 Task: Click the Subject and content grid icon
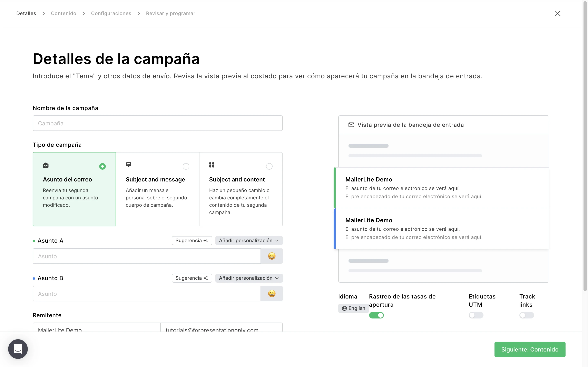211,165
